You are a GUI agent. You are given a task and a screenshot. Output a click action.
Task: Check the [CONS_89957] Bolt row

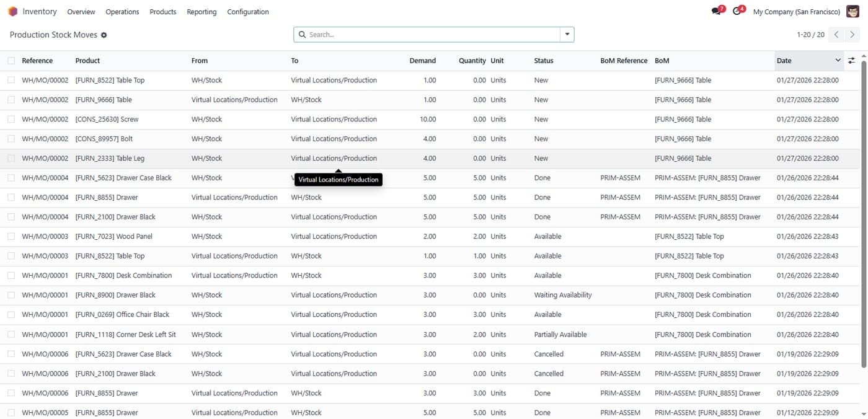tap(11, 139)
